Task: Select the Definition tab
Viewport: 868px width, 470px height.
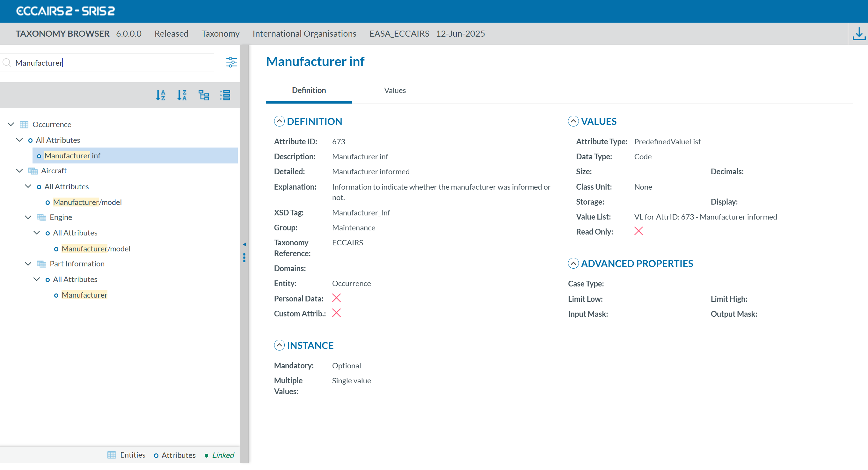Action: (309, 90)
